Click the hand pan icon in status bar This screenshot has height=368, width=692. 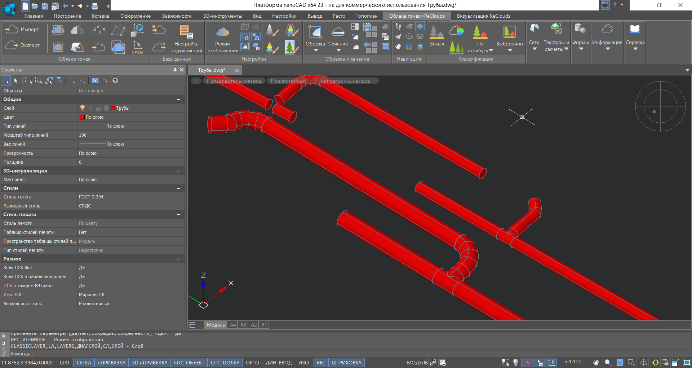point(597,363)
